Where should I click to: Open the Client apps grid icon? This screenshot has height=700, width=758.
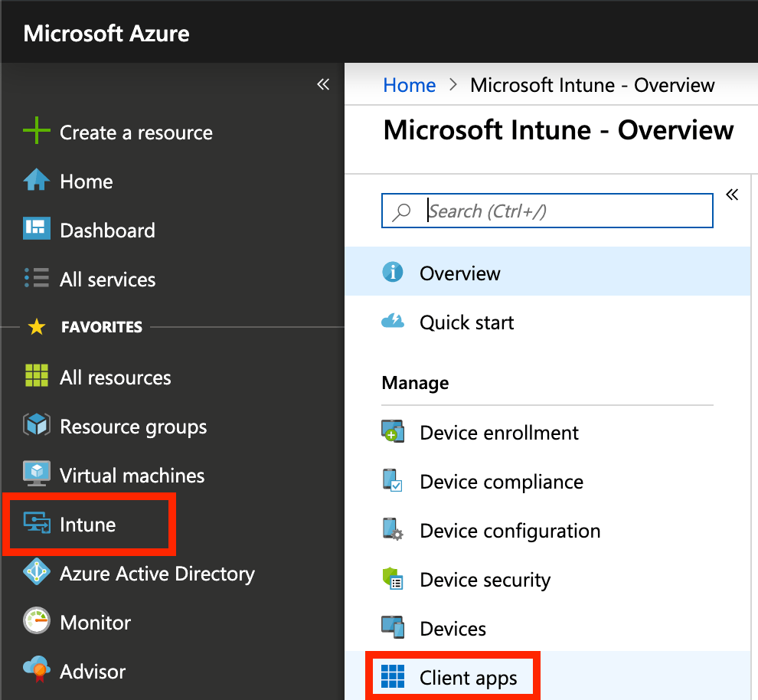tap(393, 676)
